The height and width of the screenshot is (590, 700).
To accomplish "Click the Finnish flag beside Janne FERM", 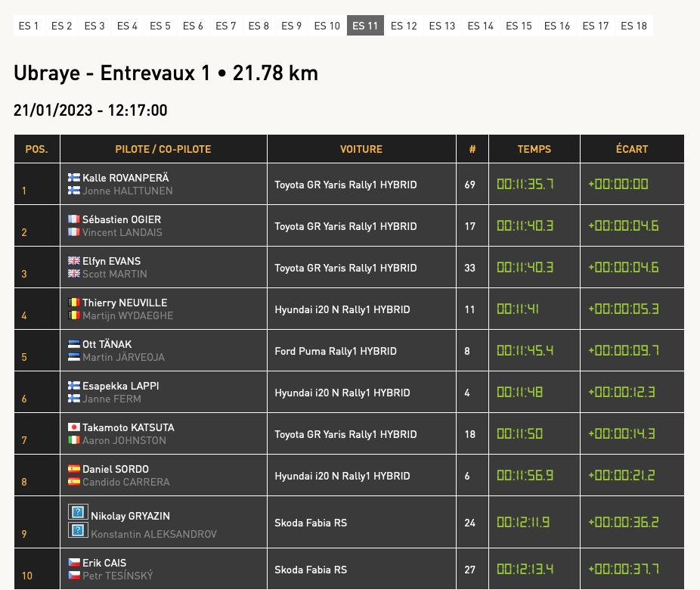I will point(74,398).
